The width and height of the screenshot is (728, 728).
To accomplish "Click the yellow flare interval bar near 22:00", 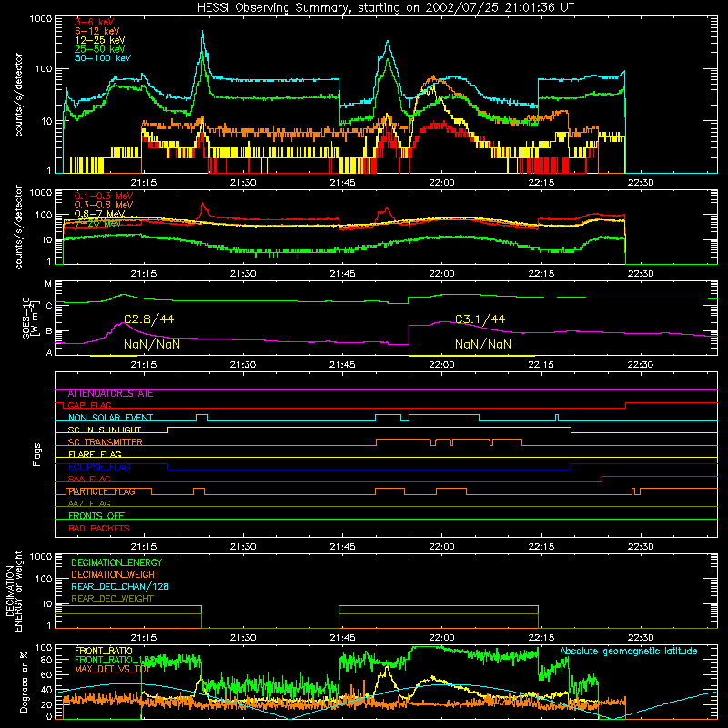I will point(471,356).
